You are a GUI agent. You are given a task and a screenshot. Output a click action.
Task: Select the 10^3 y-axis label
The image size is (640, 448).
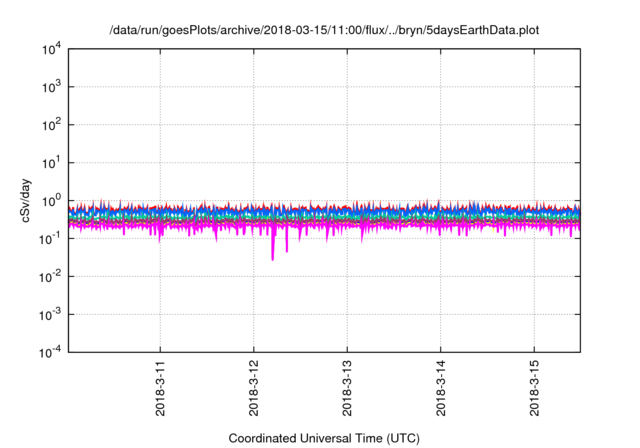tap(51, 87)
